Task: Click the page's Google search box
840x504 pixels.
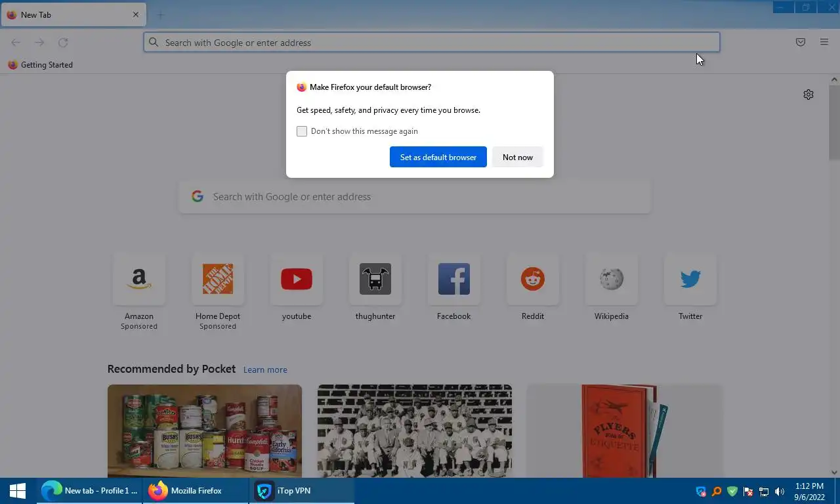Action: click(415, 196)
